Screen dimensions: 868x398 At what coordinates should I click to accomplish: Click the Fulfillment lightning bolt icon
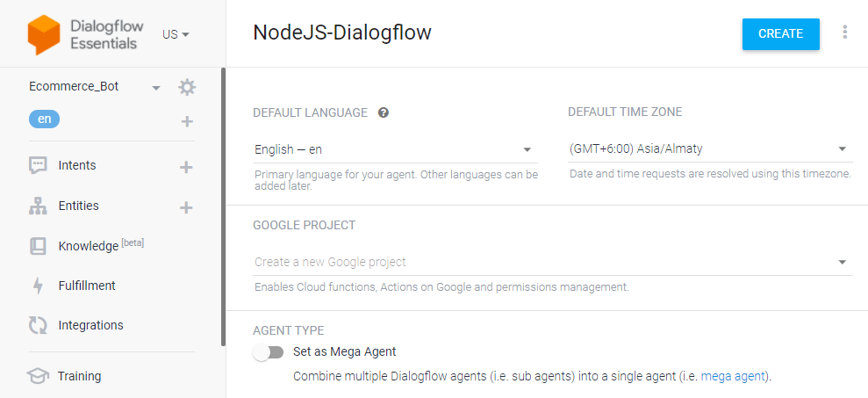coord(38,286)
